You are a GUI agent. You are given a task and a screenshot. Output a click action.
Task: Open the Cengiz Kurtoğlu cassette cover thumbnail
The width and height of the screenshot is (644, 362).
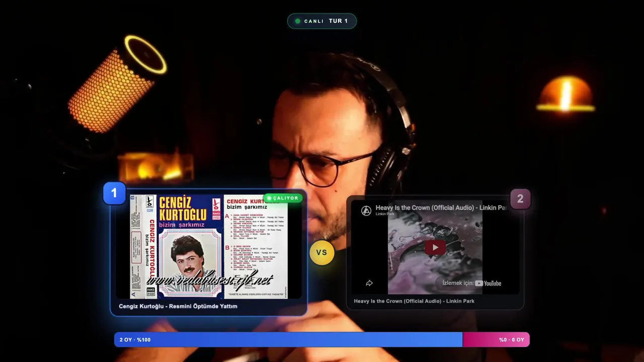pos(209,246)
